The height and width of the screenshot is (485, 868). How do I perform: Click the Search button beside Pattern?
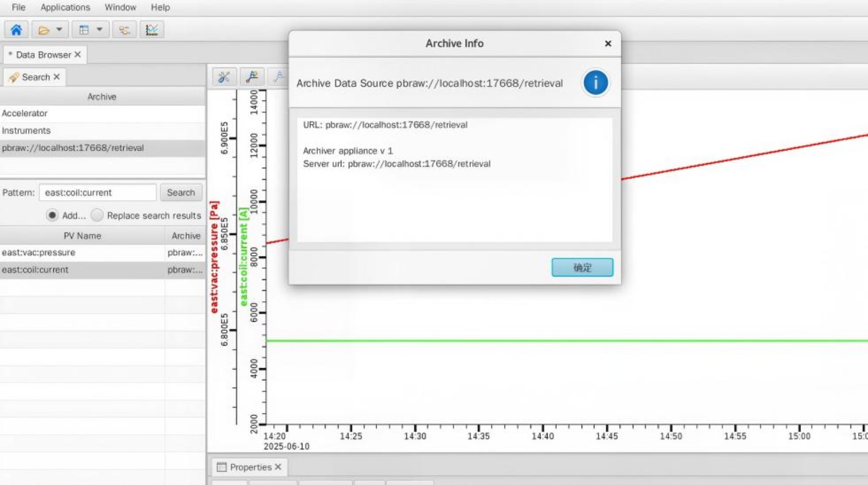click(x=181, y=192)
